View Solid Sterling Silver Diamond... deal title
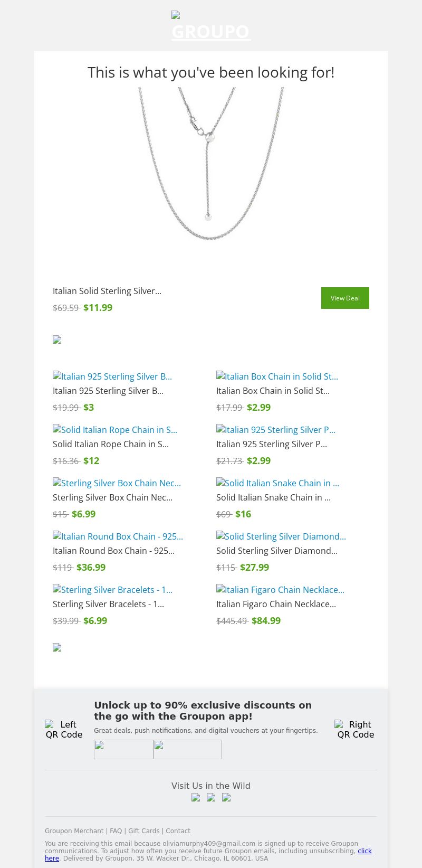The height and width of the screenshot is (868, 422). (x=277, y=551)
